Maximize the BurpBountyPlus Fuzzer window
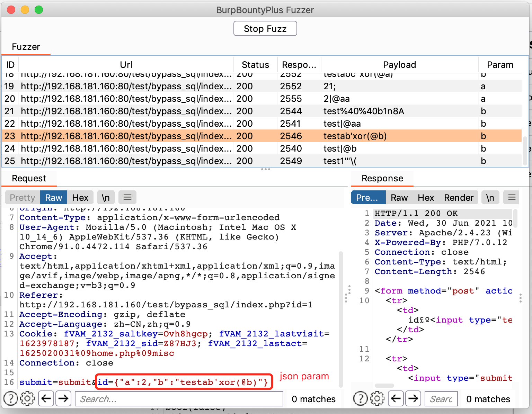Image resolution: width=532 pixels, height=414 pixels. point(39,10)
